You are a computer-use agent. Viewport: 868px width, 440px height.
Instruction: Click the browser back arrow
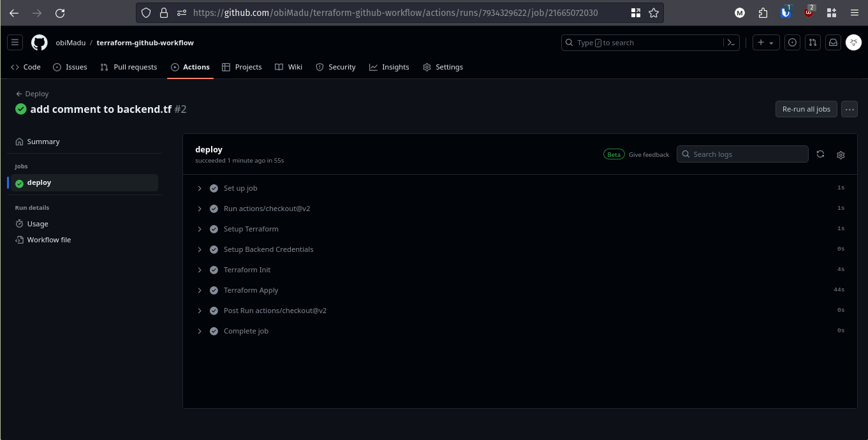[x=14, y=13]
